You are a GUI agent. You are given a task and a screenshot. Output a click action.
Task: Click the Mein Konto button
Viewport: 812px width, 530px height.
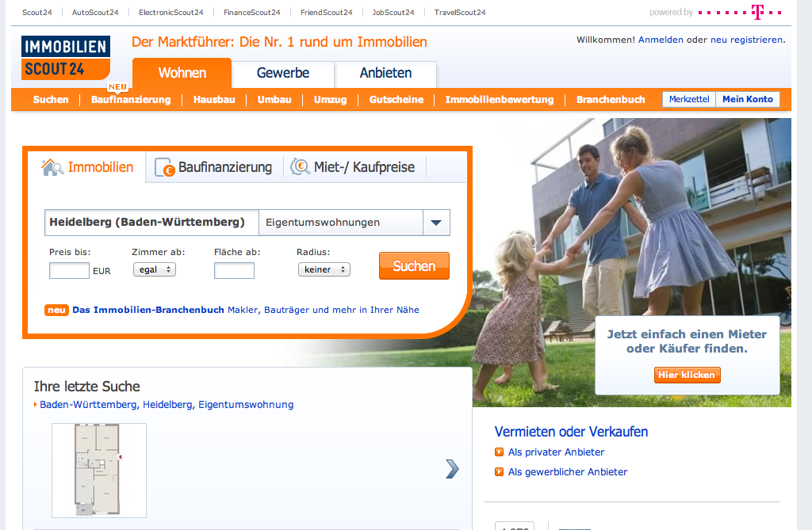point(748,99)
